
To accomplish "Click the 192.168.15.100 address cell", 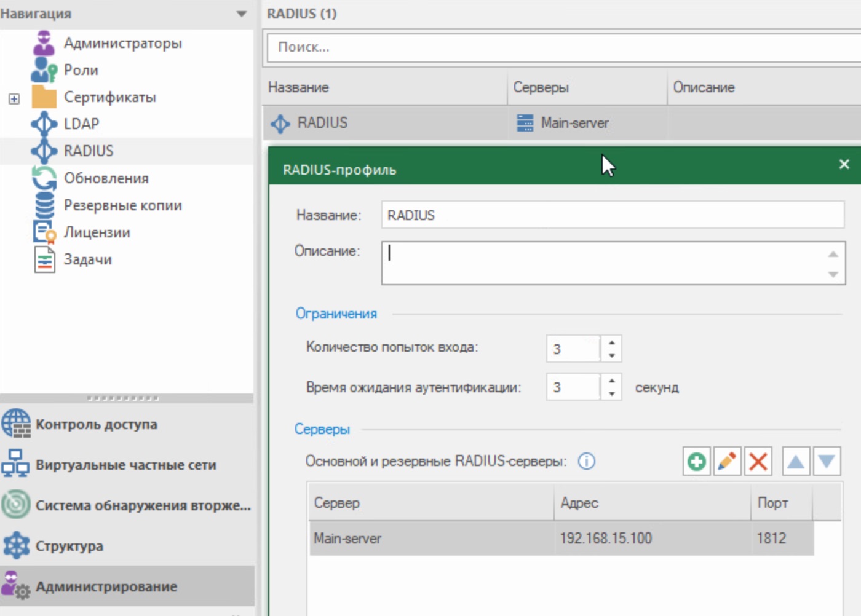I will pos(652,539).
